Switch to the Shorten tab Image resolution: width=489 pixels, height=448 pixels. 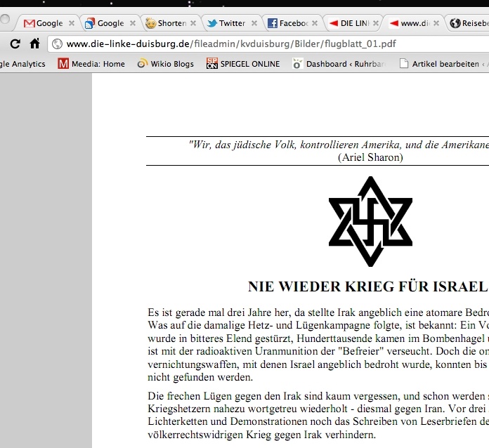coord(170,23)
